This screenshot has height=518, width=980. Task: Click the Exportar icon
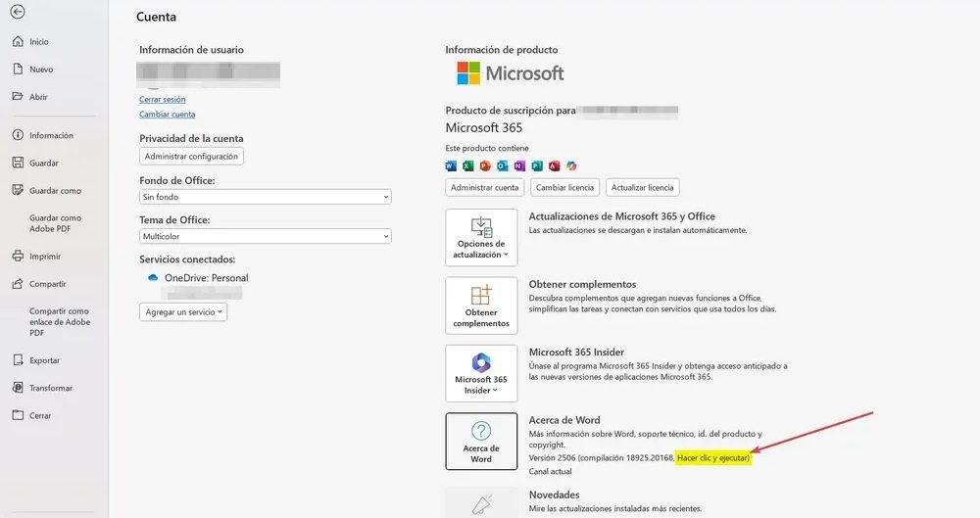tap(18, 360)
